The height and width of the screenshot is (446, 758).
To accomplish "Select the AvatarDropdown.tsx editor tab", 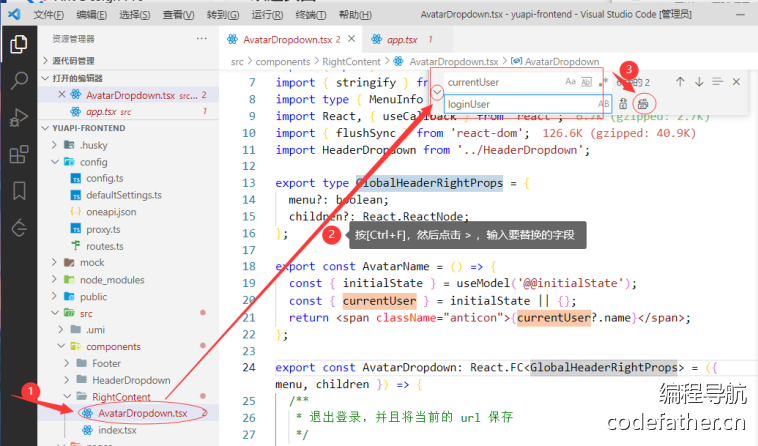I will (x=292, y=39).
